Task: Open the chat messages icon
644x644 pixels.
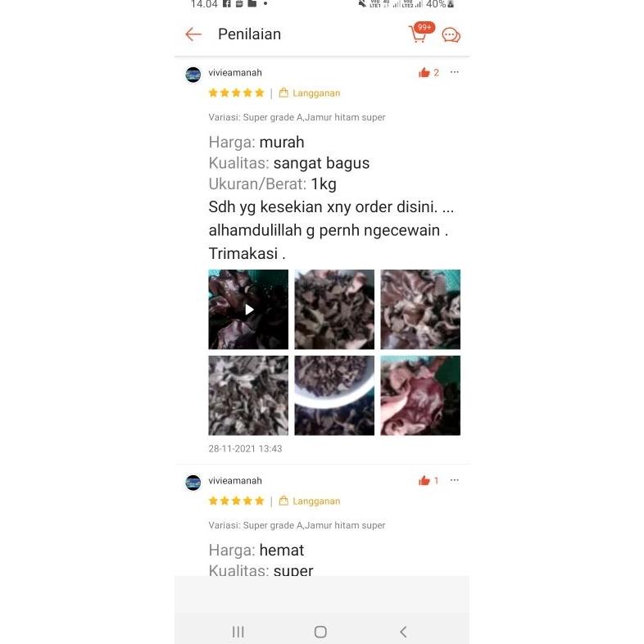Action: (451, 35)
